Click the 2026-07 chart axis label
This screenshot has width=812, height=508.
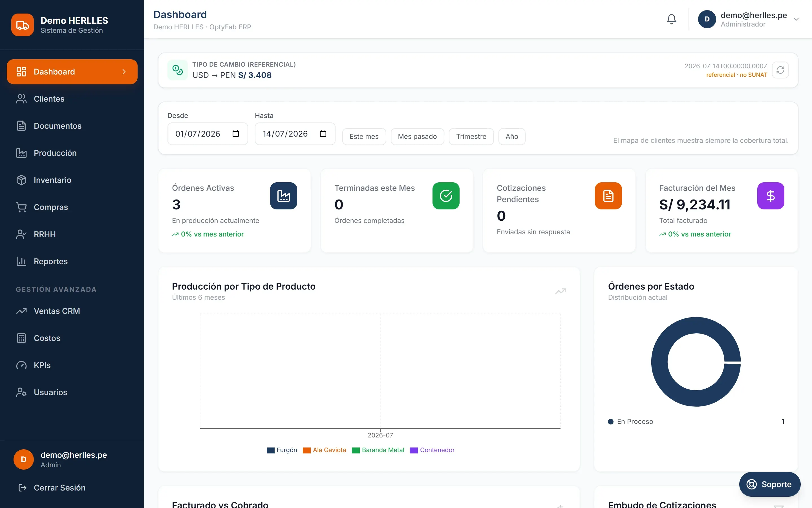click(380, 435)
